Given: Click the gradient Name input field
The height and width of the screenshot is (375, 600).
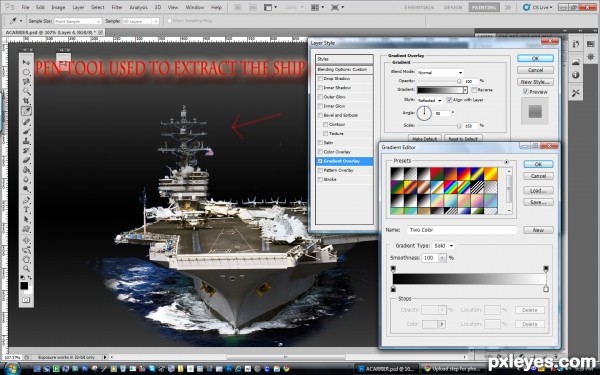Looking at the screenshot, I should click(x=461, y=230).
